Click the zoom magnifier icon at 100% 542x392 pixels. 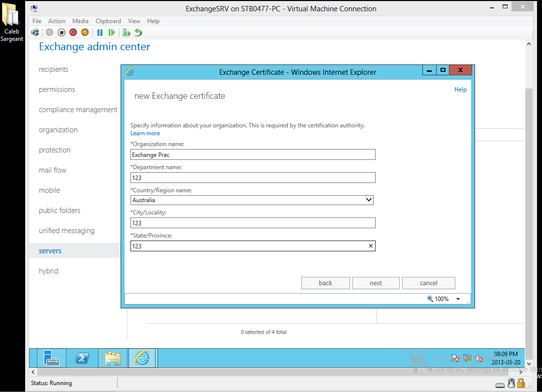430,299
